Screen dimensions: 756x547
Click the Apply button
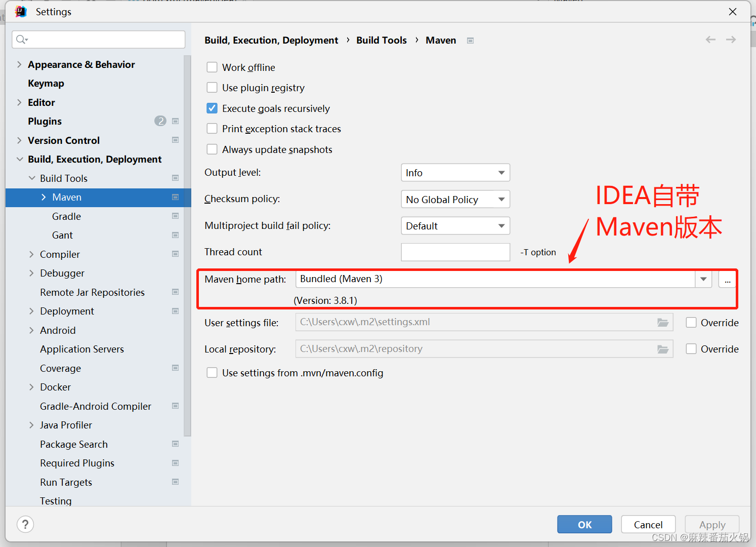pos(712,524)
